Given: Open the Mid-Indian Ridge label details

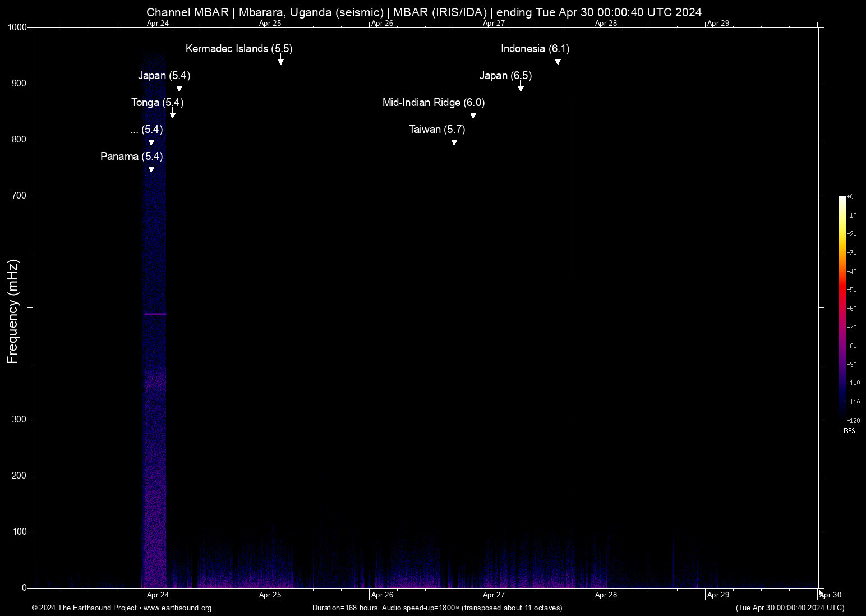Looking at the screenshot, I should (x=433, y=103).
